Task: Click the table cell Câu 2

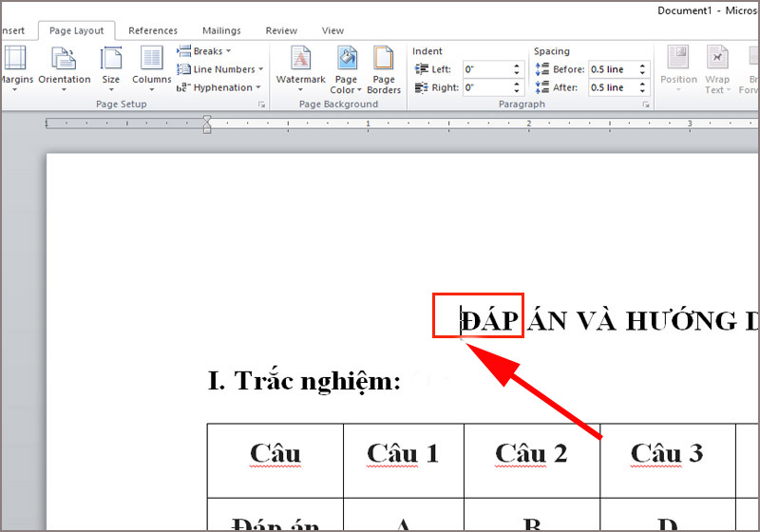Action: coord(532,461)
